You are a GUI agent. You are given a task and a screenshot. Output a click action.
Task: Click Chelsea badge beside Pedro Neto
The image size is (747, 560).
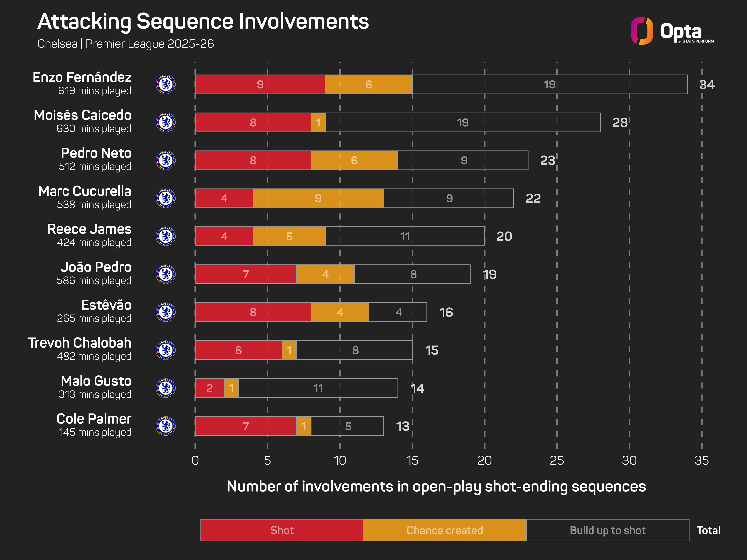click(165, 160)
